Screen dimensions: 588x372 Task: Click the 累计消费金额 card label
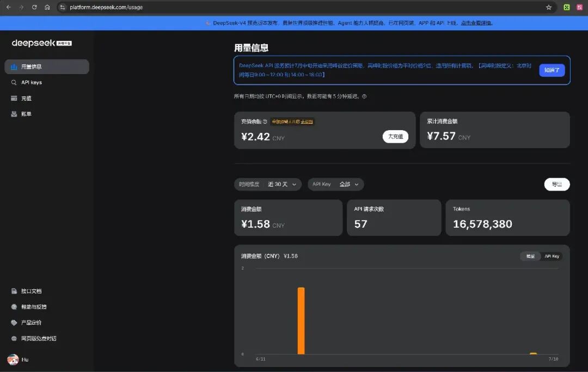tap(442, 121)
